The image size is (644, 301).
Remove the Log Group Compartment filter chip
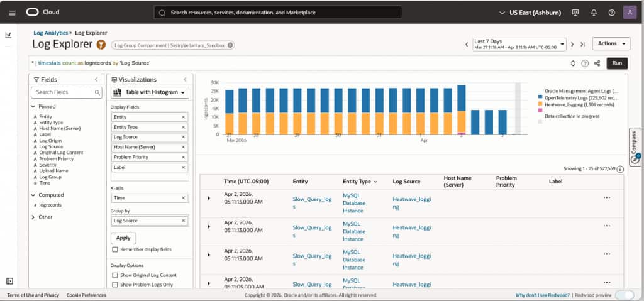point(230,45)
